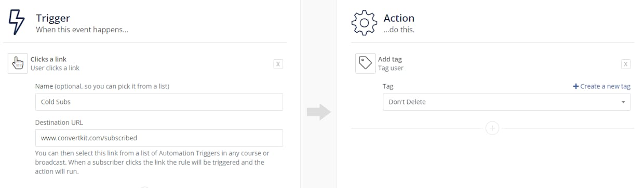
Task: Add another action with the circled plus
Action: [492, 128]
